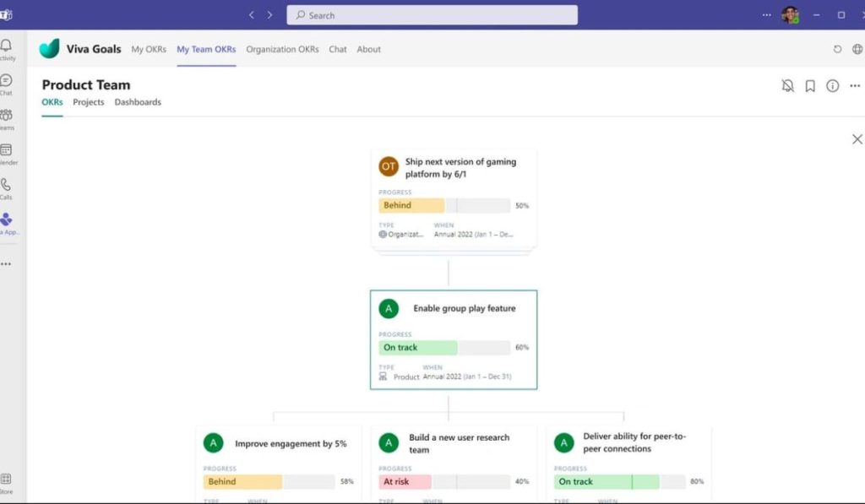Toggle the muted notifications bell icon
Image resolution: width=865 pixels, height=504 pixels.
[788, 85]
